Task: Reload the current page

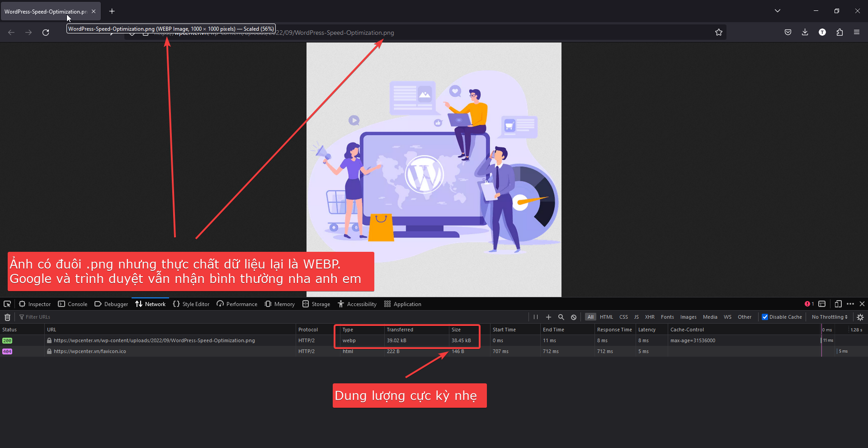Action: click(46, 33)
